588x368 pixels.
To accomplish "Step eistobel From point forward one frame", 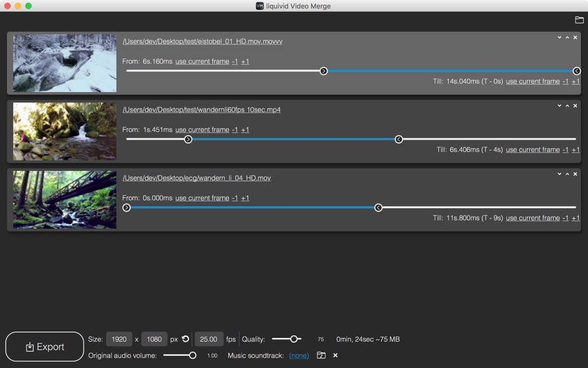I will pos(245,61).
